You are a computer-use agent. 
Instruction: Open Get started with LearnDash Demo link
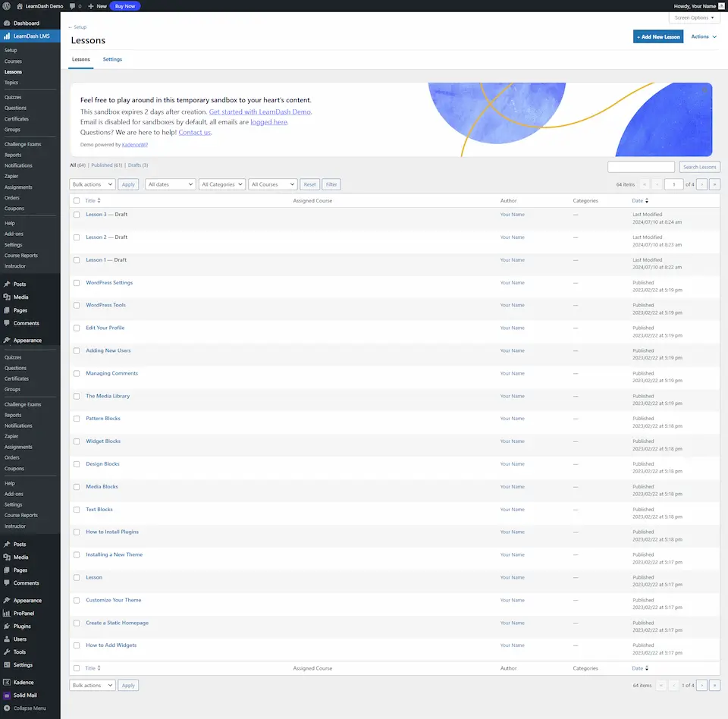260,112
